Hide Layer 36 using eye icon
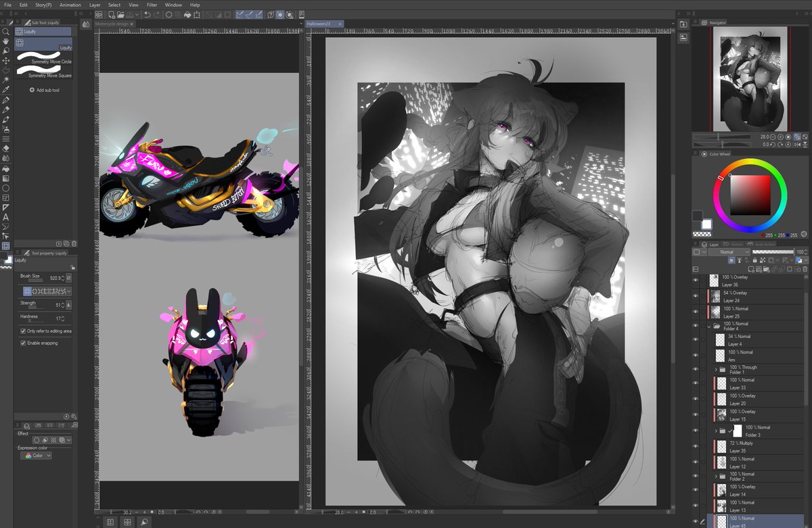The height and width of the screenshot is (528, 812). point(696,281)
